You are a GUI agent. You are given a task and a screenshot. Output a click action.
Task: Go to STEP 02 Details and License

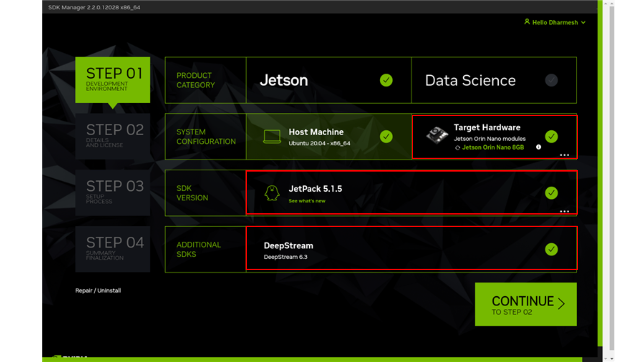[113, 136]
